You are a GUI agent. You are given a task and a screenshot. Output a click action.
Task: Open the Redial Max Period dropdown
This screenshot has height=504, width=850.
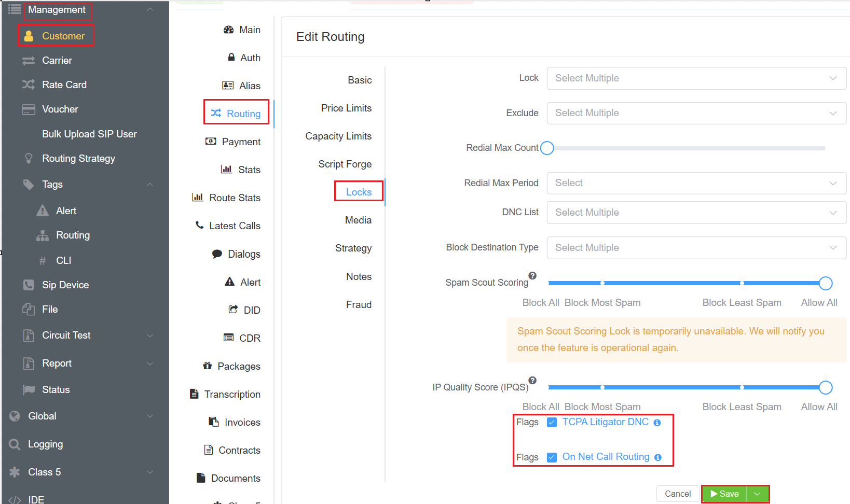(696, 183)
